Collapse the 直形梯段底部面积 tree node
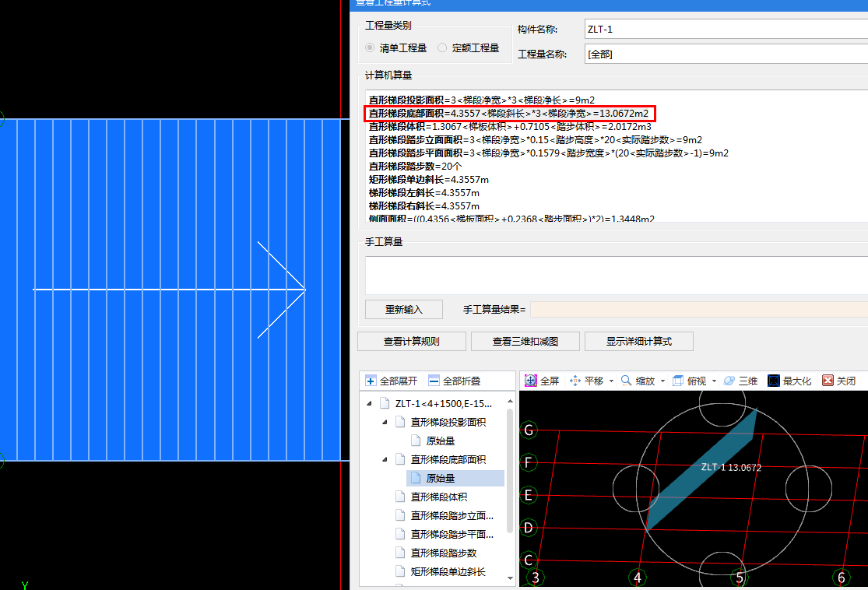The height and width of the screenshot is (590, 868). [385, 459]
